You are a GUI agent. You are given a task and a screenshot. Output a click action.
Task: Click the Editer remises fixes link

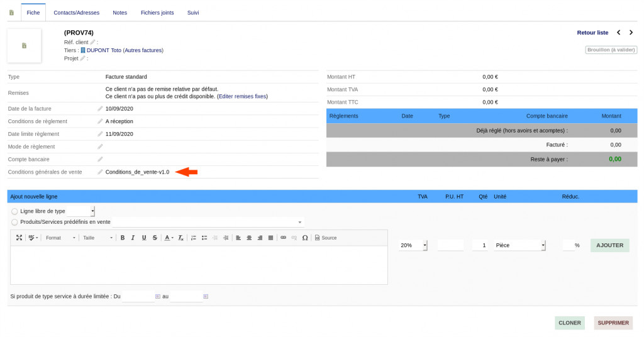point(242,96)
